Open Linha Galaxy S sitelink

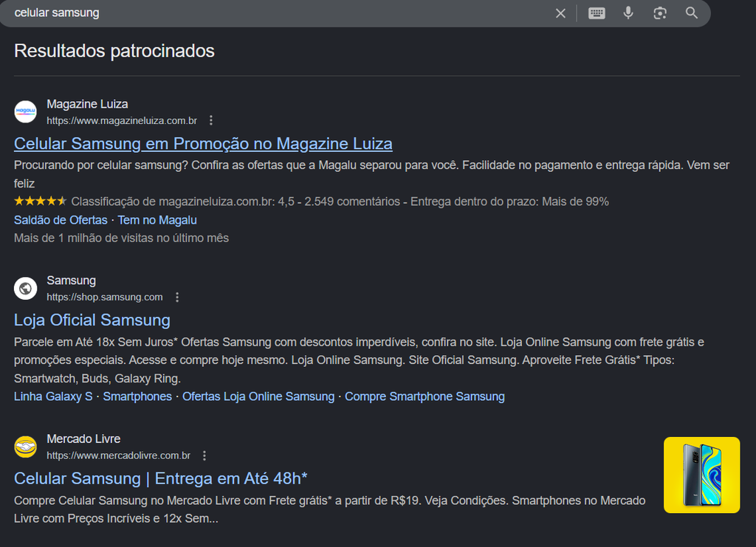53,396
